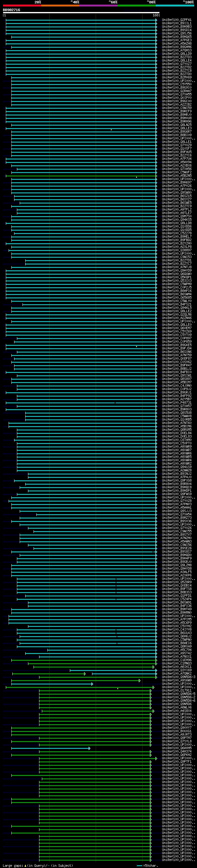Select the UniRef100_Q941S9 label

point(177,467)
